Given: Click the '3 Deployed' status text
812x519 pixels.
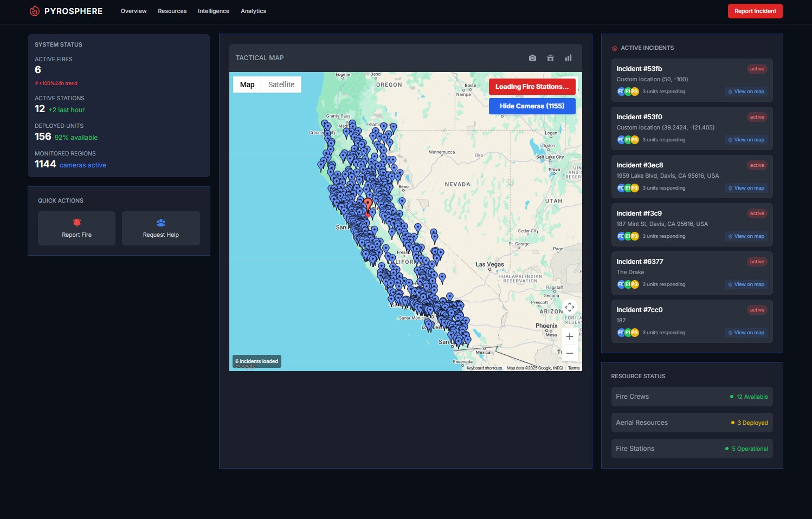Looking at the screenshot, I should point(752,423).
